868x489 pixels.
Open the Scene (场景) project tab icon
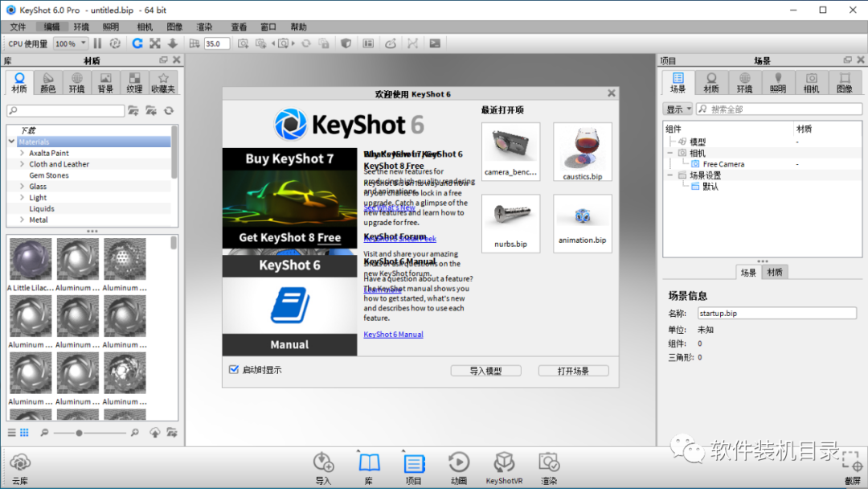[678, 83]
